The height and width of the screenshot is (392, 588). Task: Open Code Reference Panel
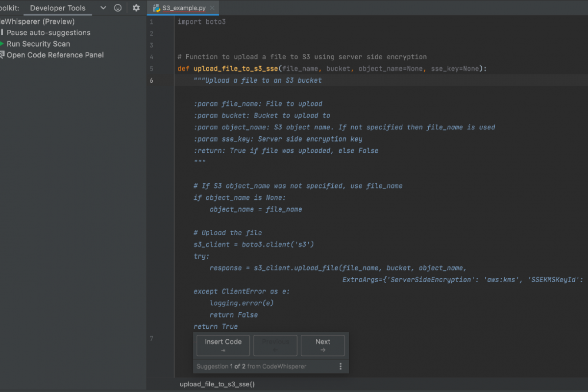[55, 55]
